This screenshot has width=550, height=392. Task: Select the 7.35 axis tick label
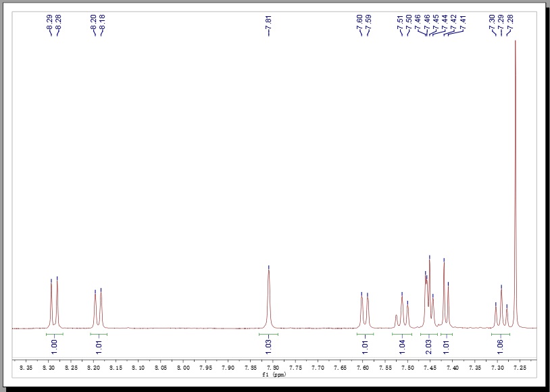tap(475, 368)
